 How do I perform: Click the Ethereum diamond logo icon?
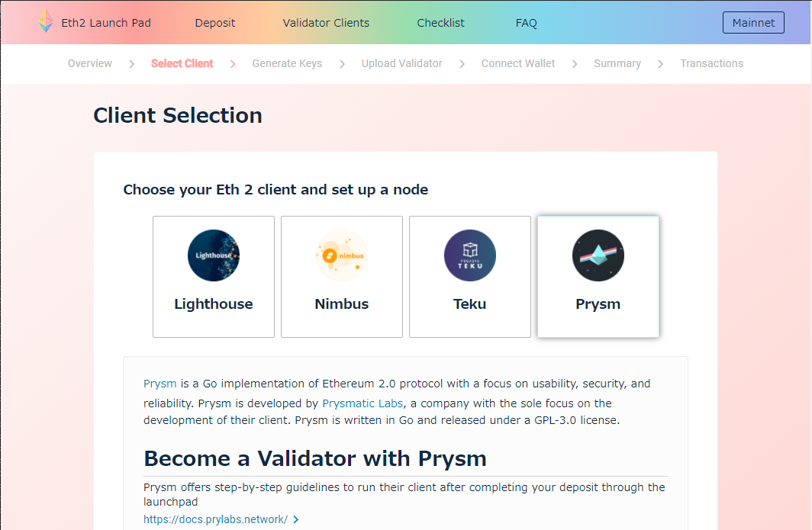click(x=46, y=21)
